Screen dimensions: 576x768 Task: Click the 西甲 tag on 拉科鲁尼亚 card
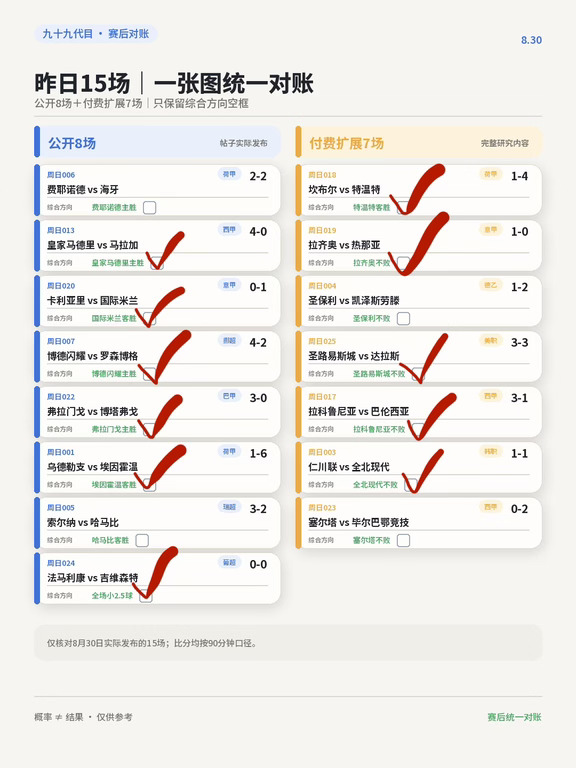(490, 396)
